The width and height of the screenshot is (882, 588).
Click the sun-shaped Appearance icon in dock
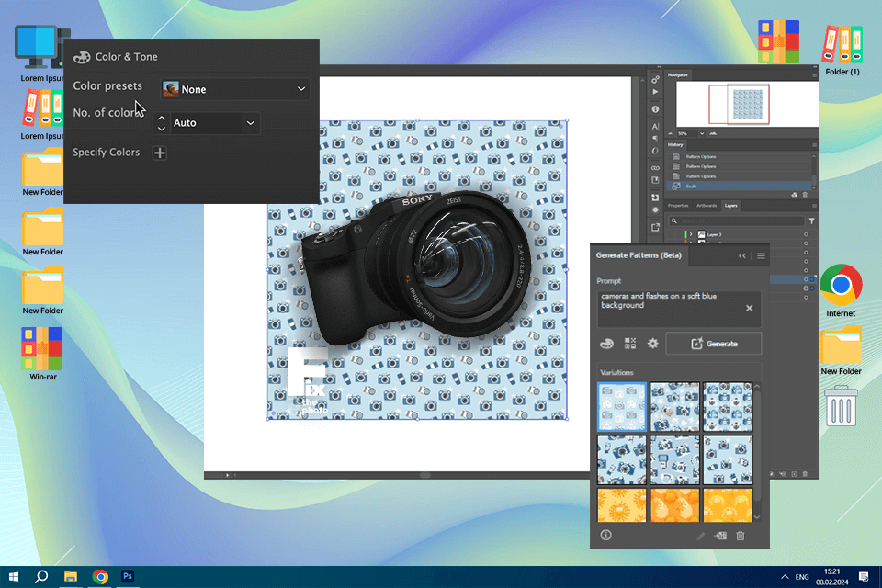(655, 209)
